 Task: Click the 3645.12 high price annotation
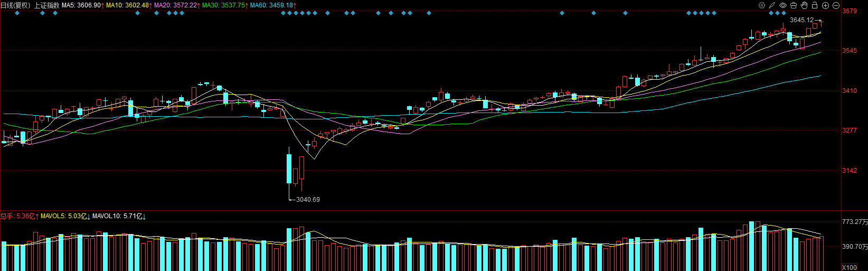[801, 20]
